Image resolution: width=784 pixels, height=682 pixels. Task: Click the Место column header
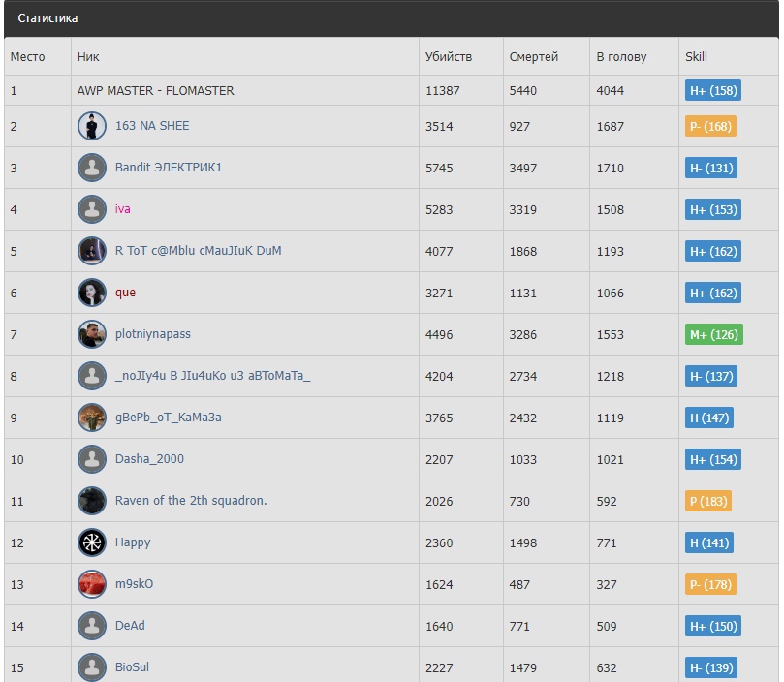click(x=27, y=57)
